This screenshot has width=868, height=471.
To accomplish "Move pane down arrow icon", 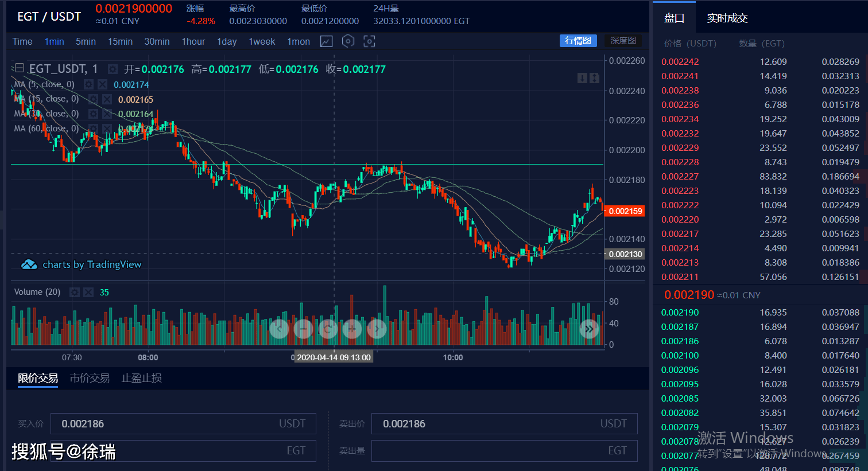I will [582, 78].
